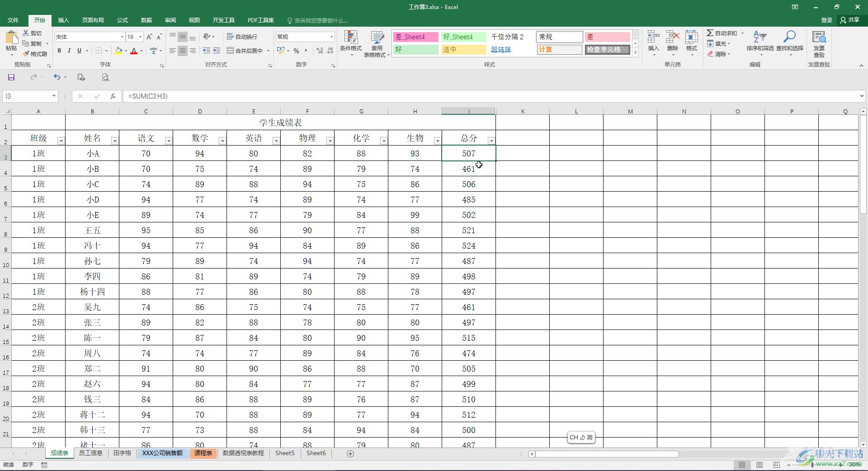Click the Increase Font Size icon
This screenshot has width=868, height=471.
[149, 37]
